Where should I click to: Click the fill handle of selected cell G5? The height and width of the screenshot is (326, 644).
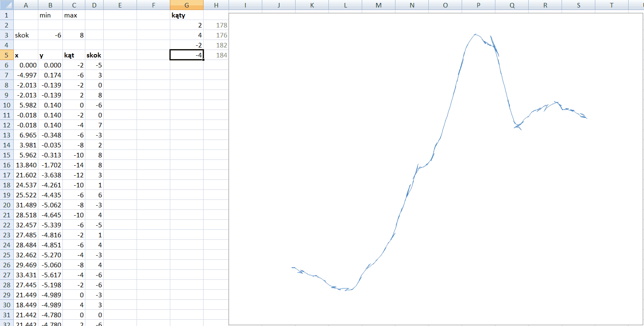(203, 60)
